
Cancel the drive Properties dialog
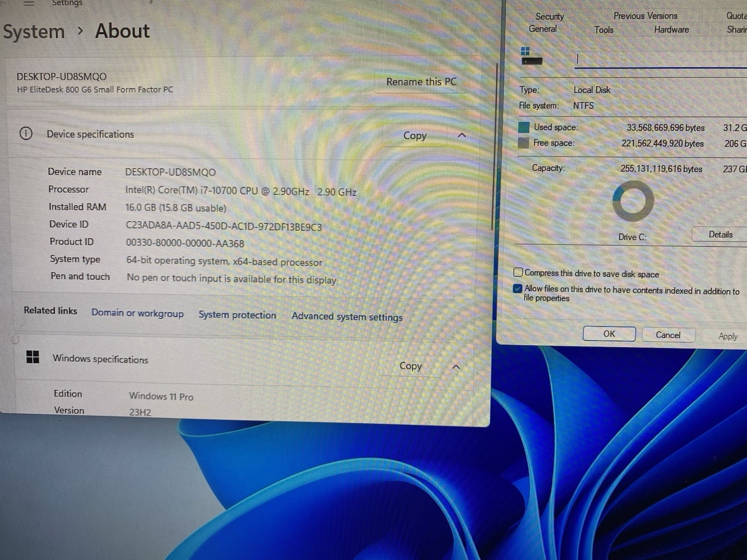tap(668, 335)
